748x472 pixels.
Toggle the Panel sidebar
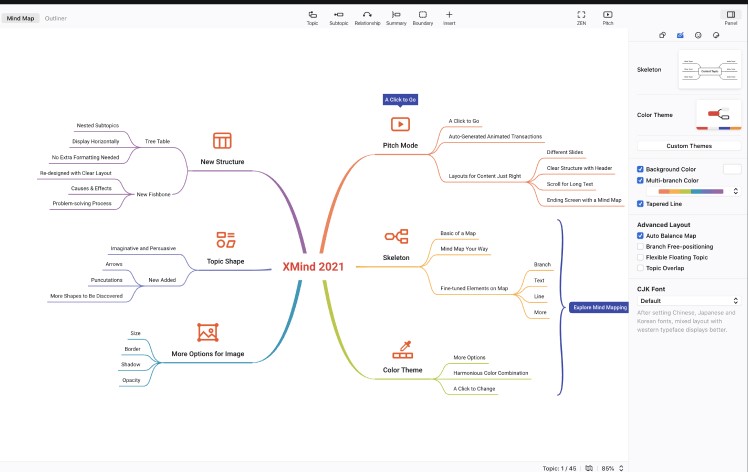(x=731, y=18)
